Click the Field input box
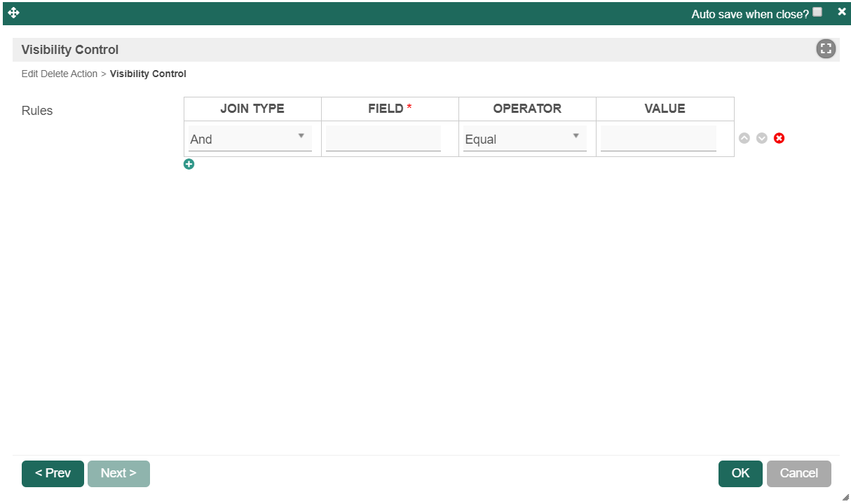The width and height of the screenshot is (851, 504). tap(383, 139)
